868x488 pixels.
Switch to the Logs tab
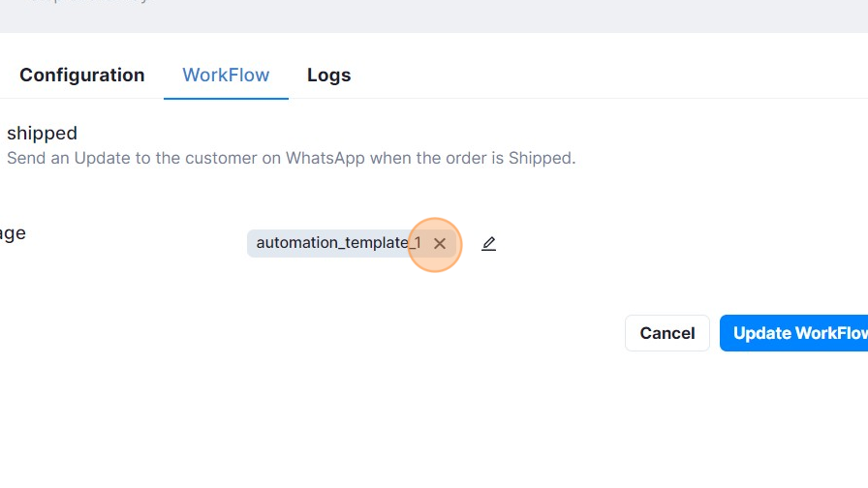pyautogui.click(x=328, y=76)
